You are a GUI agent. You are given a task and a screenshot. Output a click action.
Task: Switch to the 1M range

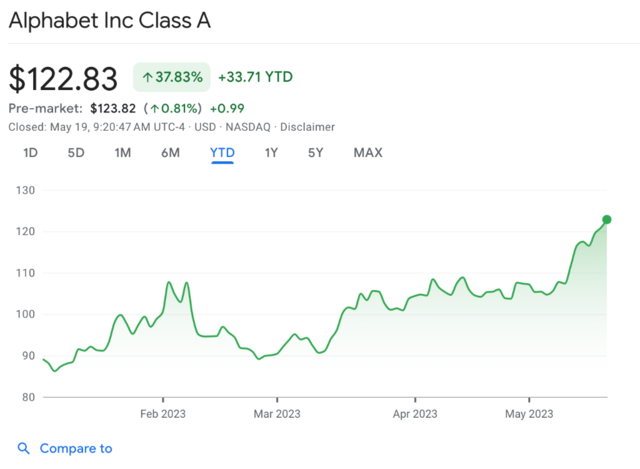(122, 153)
